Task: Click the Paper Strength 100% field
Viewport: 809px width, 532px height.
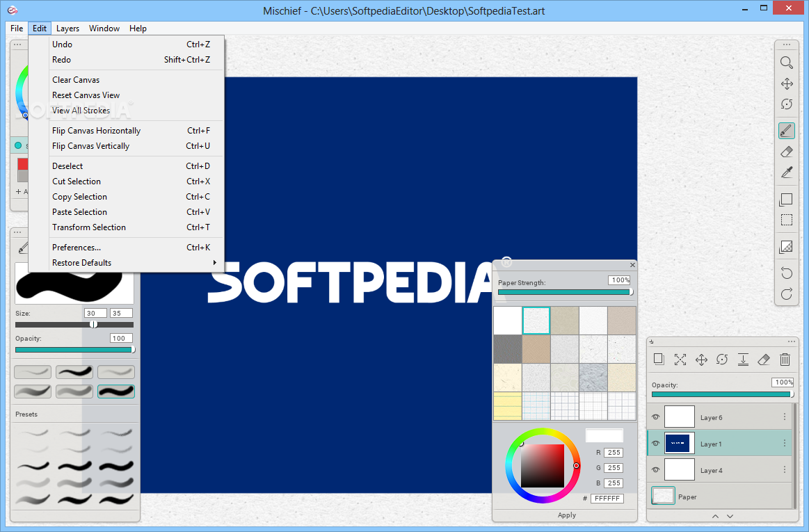Action: click(619, 280)
